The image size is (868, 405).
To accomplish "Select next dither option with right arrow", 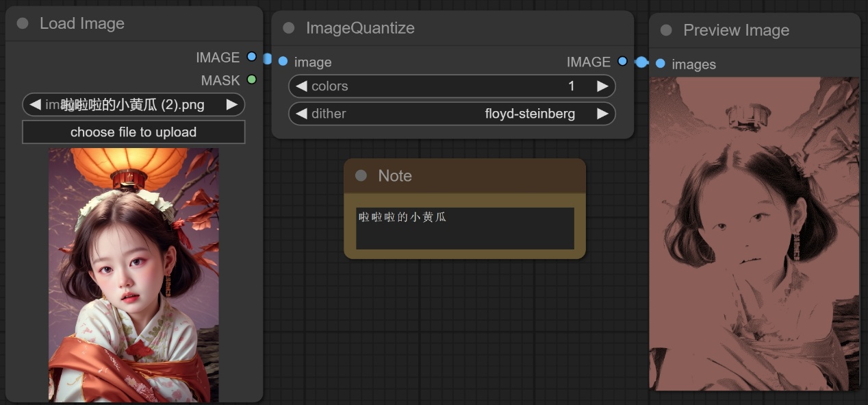I will click(602, 114).
